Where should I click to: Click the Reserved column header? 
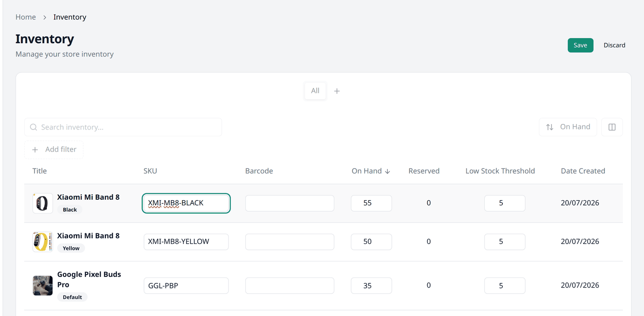click(424, 171)
